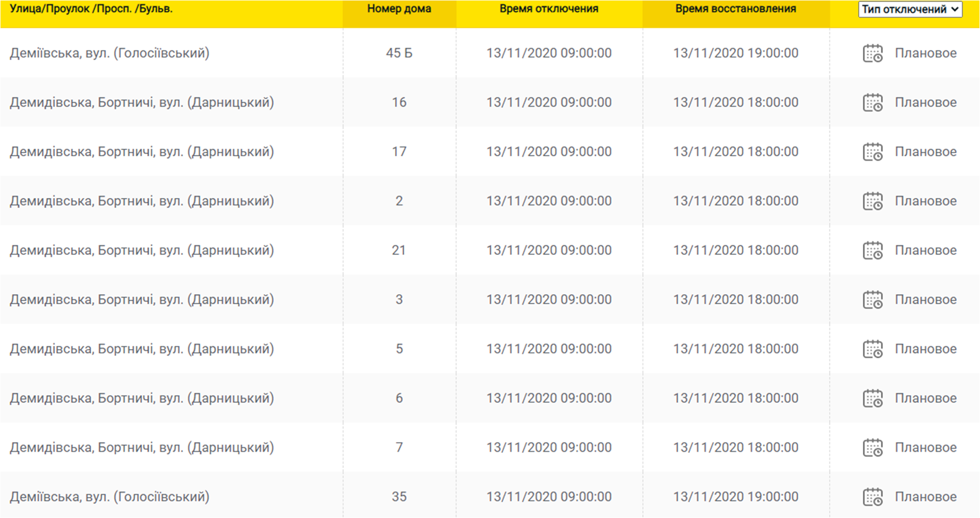Click the Время отключения column header
Screen dimensions: 980x518
(549, 9)
